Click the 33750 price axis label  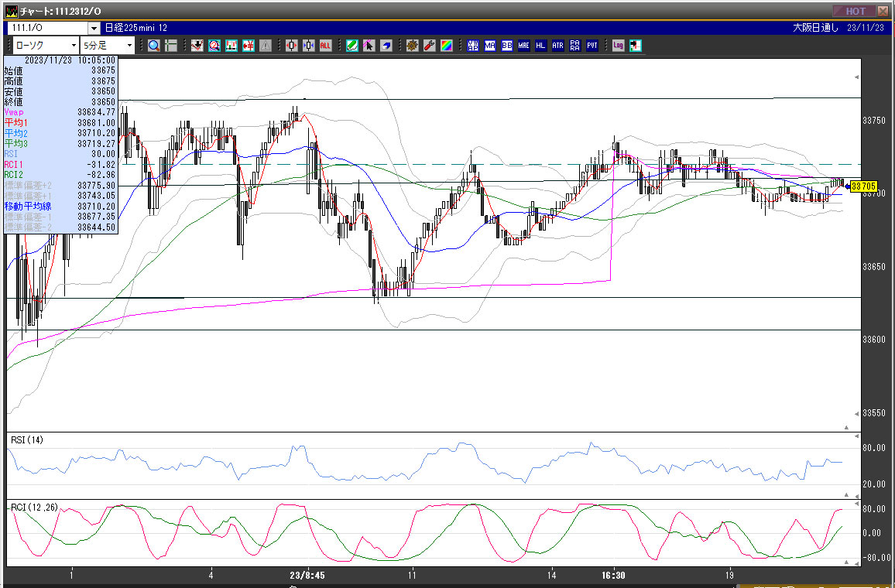tap(874, 121)
